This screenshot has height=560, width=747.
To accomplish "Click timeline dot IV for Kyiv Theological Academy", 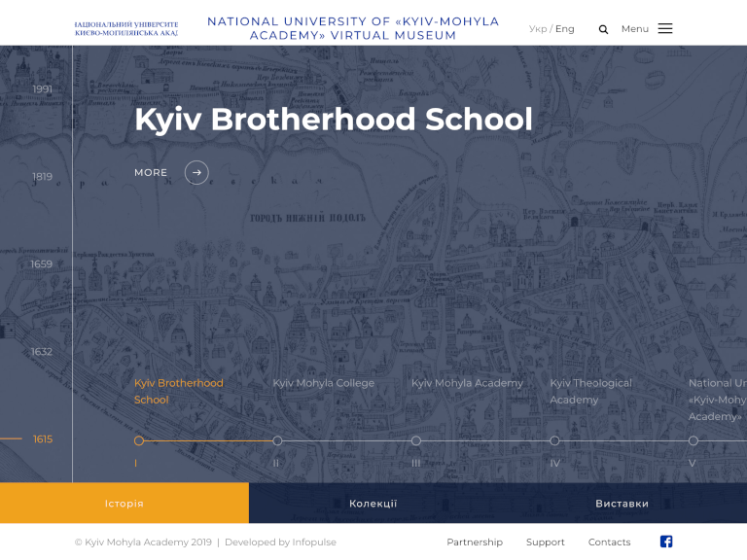I will [554, 441].
